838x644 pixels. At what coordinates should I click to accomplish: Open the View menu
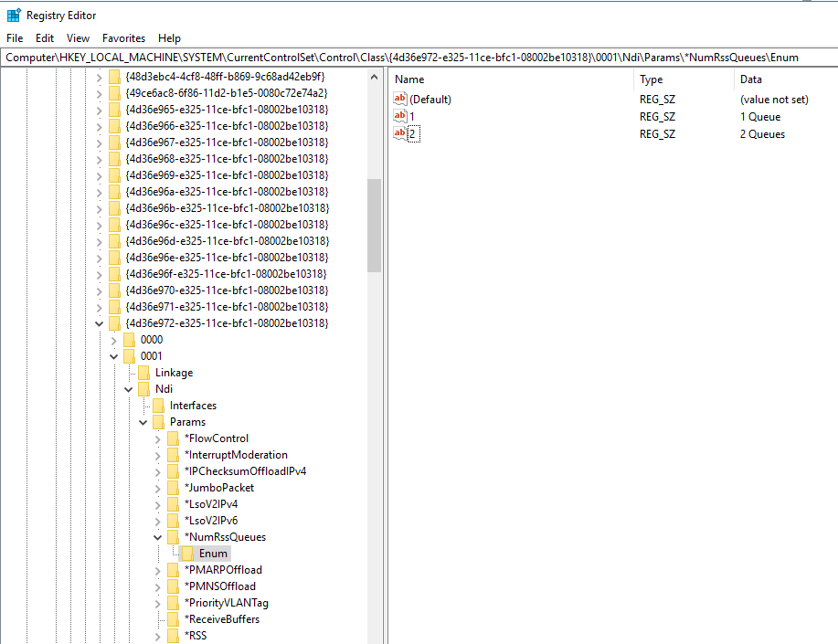78,38
